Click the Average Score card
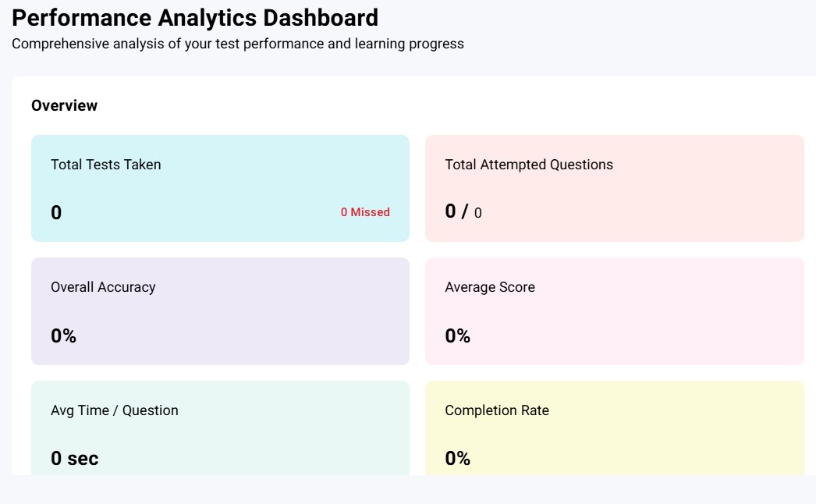 point(614,310)
